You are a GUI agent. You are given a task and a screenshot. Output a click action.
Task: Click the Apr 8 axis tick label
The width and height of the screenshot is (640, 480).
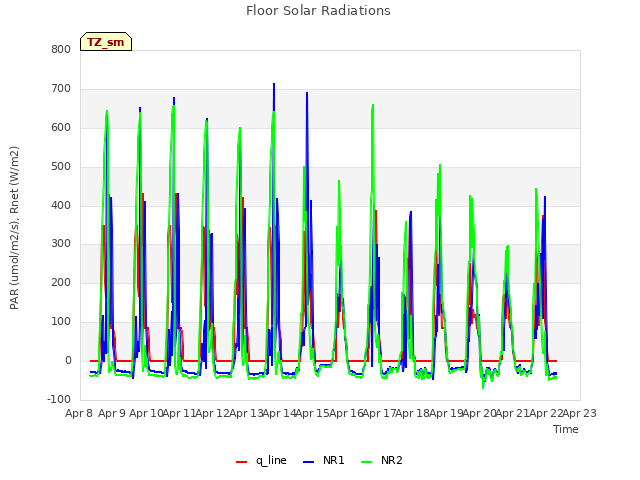tap(79, 413)
